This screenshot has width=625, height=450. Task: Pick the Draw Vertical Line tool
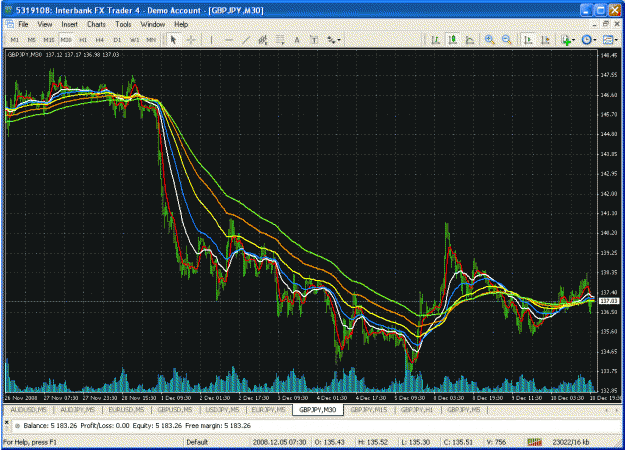(x=211, y=39)
